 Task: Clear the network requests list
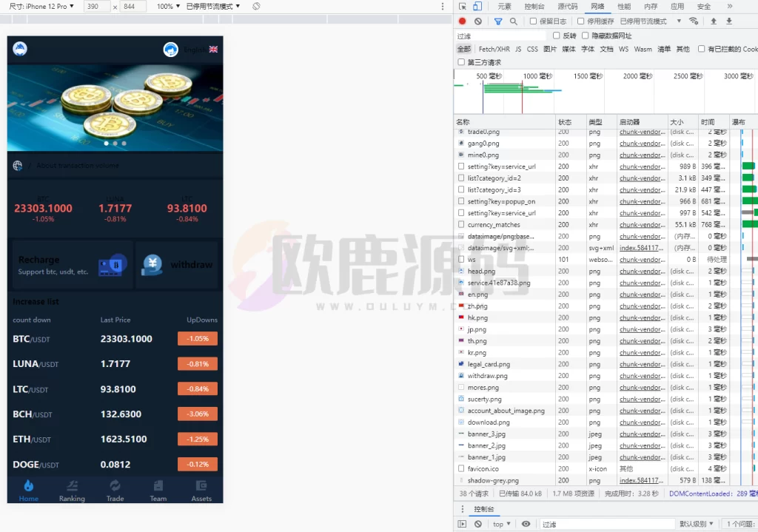point(478,19)
